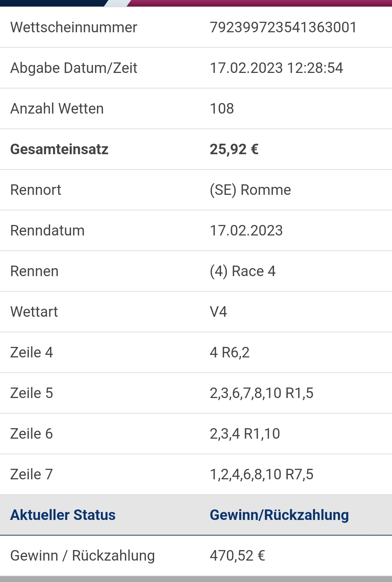Tap the Gewinn / Rückzahlung row label
392x582 pixels.
click(82, 556)
